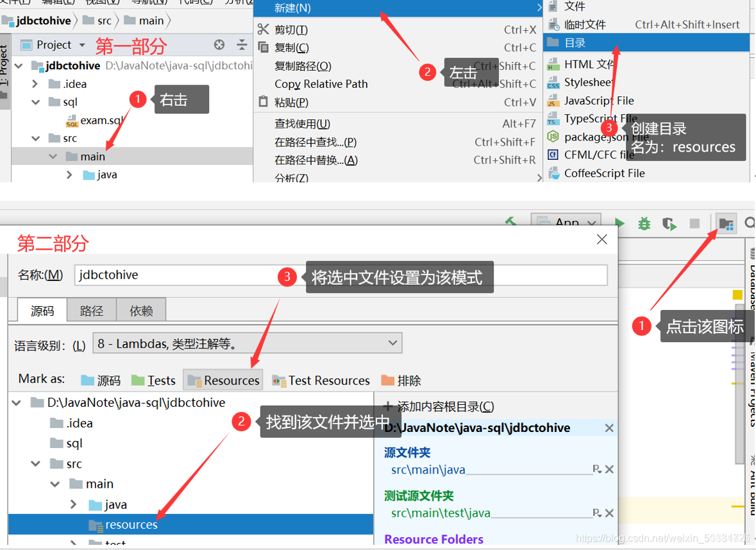The width and height of the screenshot is (756, 550).
Task: Click the src breadcrumb in navigation bar
Action: point(98,21)
